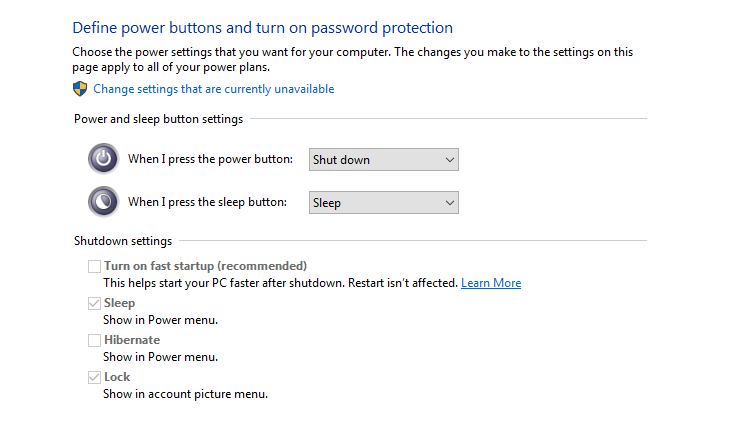Open the Learn More link
Image resolution: width=734 pixels, height=440 pixels.
tap(491, 283)
